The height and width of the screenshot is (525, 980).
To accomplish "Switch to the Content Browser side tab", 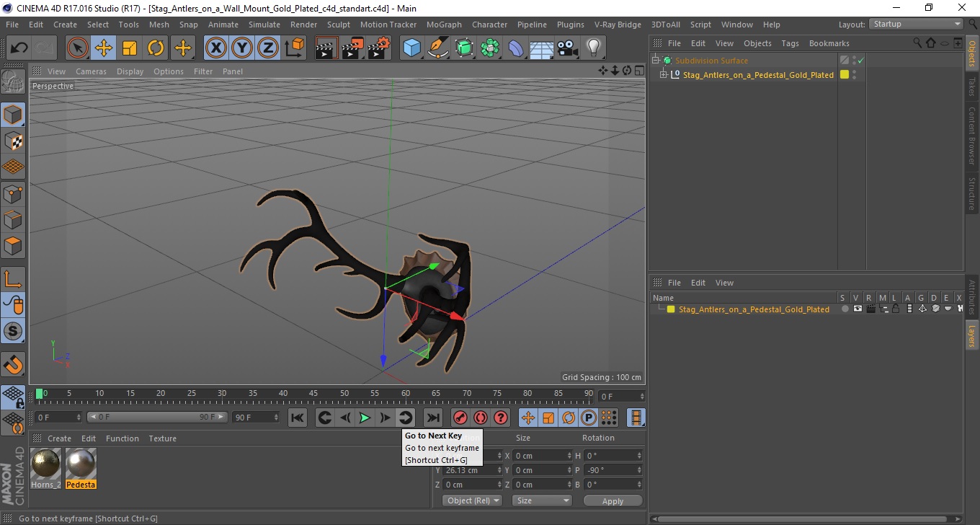I will click(972, 135).
